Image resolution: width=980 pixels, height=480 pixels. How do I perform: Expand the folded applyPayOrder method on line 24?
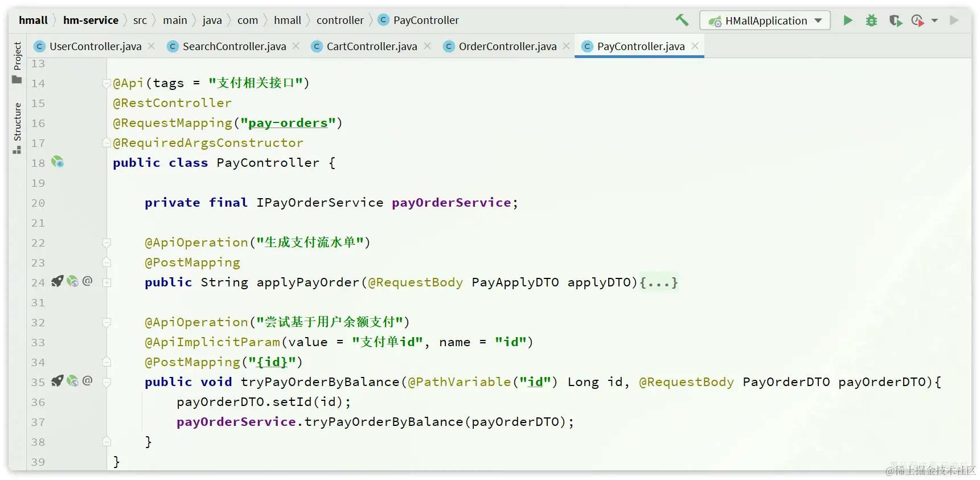tap(106, 282)
